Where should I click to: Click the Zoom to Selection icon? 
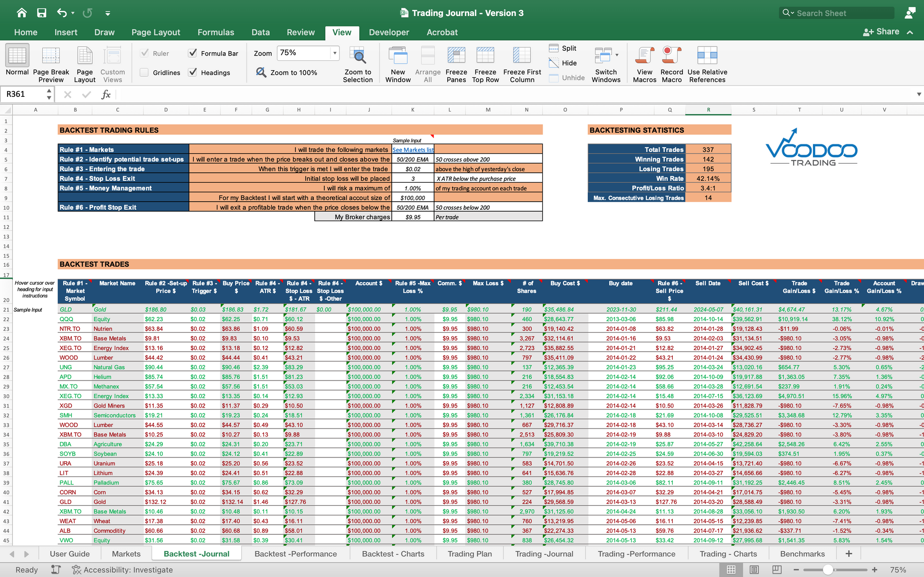point(358,56)
